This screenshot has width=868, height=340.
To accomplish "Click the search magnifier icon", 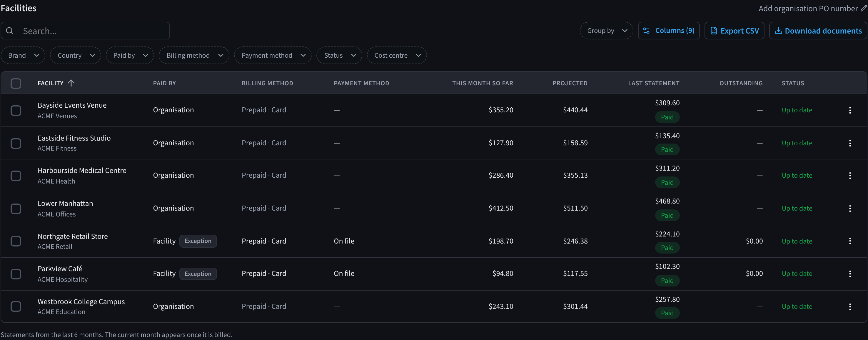I will pyautogui.click(x=9, y=31).
